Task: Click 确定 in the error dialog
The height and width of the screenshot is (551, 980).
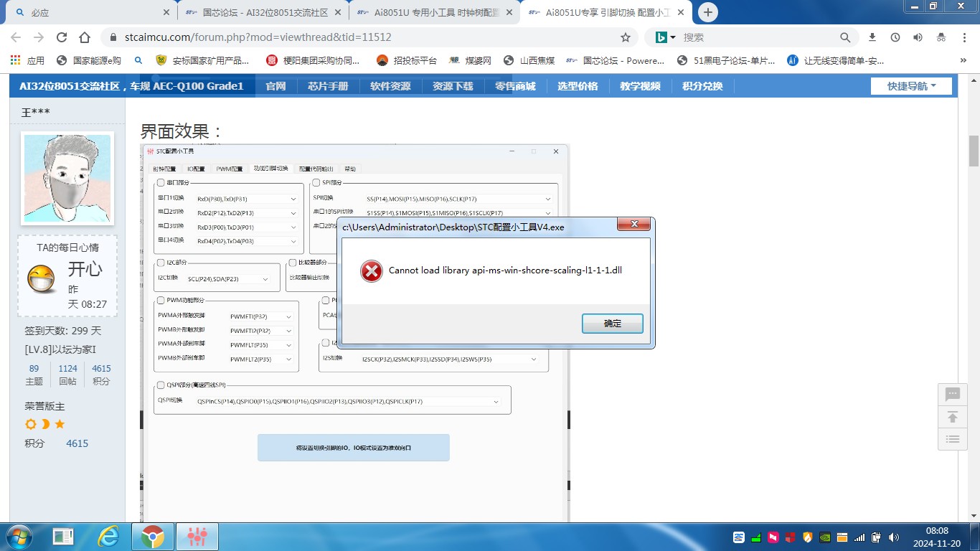Action: pos(613,324)
